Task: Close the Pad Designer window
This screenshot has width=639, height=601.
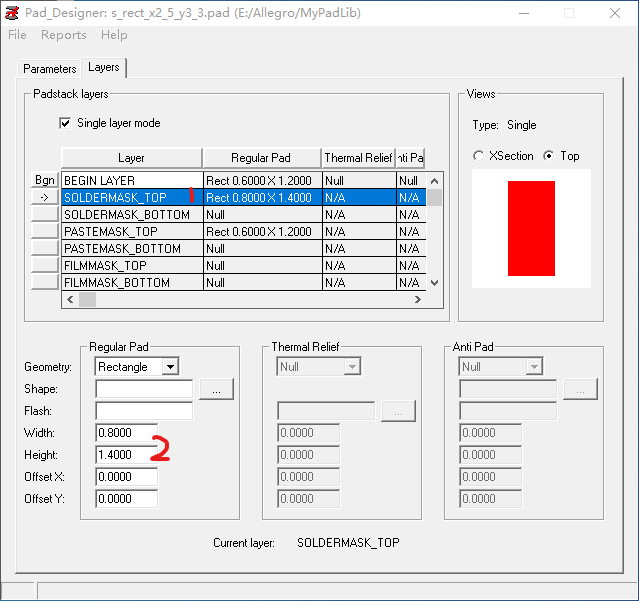Action: (x=615, y=13)
